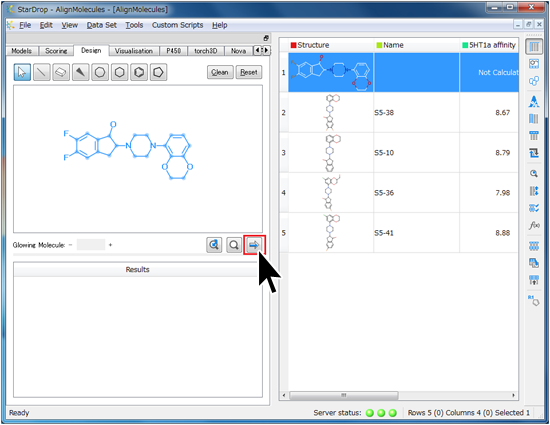Switch to the Scoring tab
The height and width of the screenshot is (425, 550).
point(56,51)
